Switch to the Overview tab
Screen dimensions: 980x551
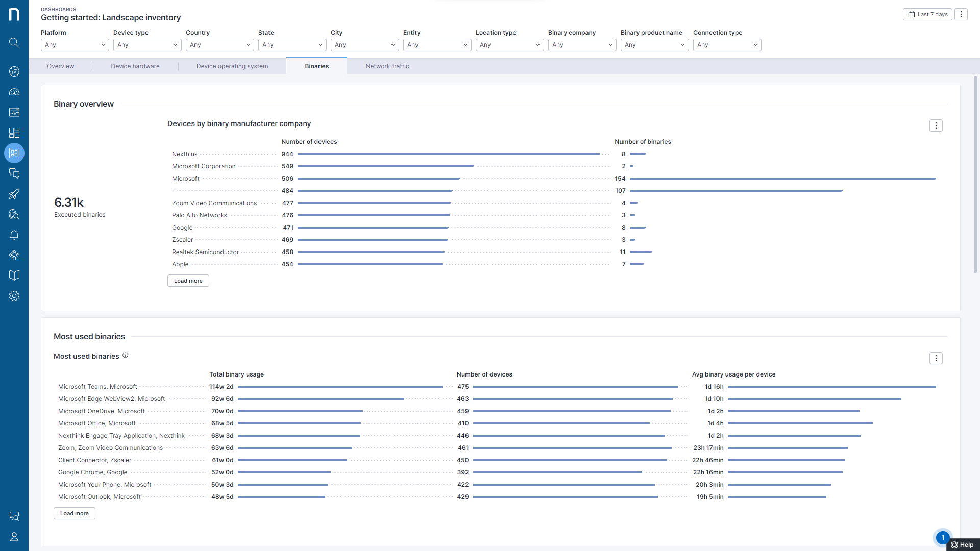pyautogui.click(x=61, y=66)
